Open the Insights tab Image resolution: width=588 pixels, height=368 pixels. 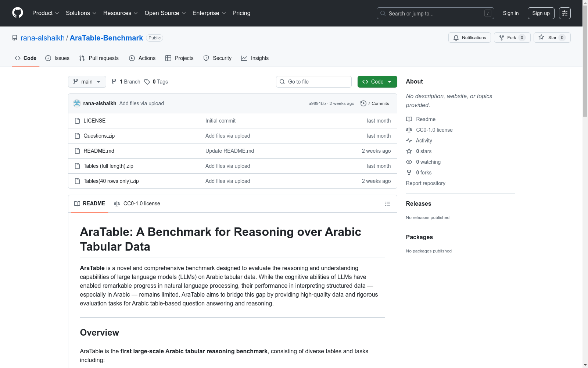[x=255, y=58]
